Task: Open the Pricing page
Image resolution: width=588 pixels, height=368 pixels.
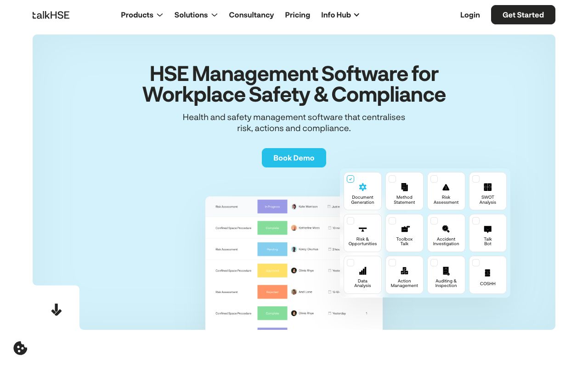Action: [x=298, y=15]
